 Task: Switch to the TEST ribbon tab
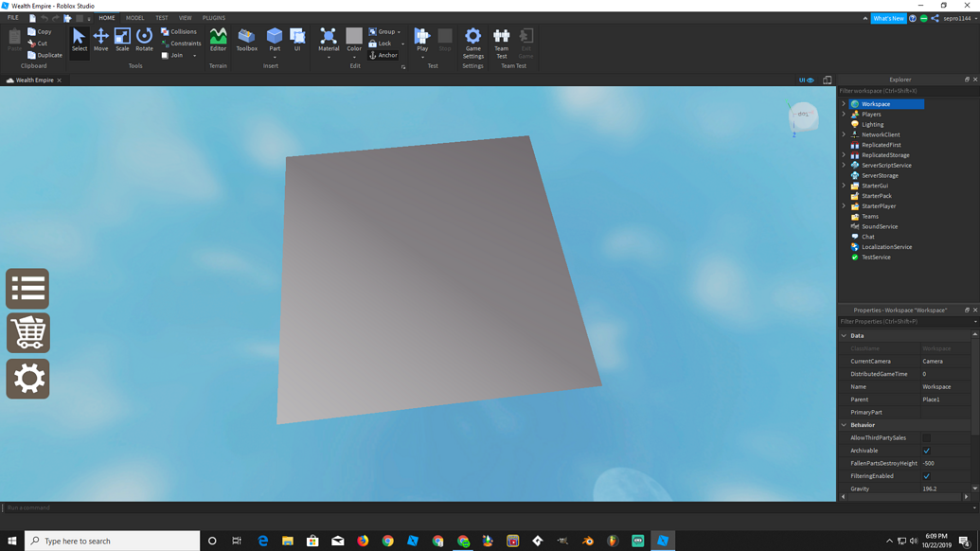[x=161, y=18]
